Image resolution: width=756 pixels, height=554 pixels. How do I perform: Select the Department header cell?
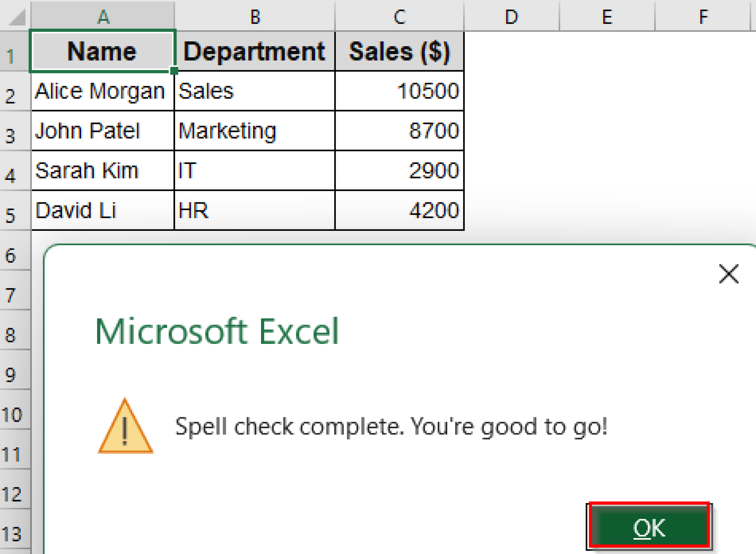[x=255, y=51]
